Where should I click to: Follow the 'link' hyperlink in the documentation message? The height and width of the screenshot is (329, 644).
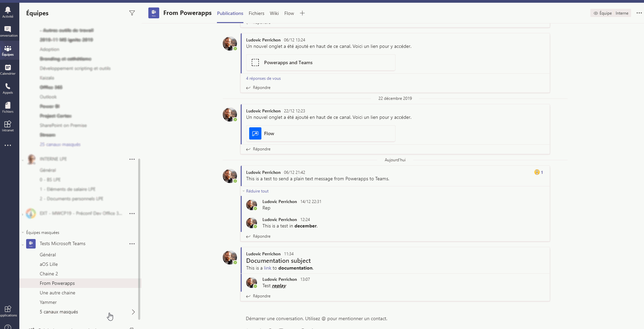coord(268,268)
